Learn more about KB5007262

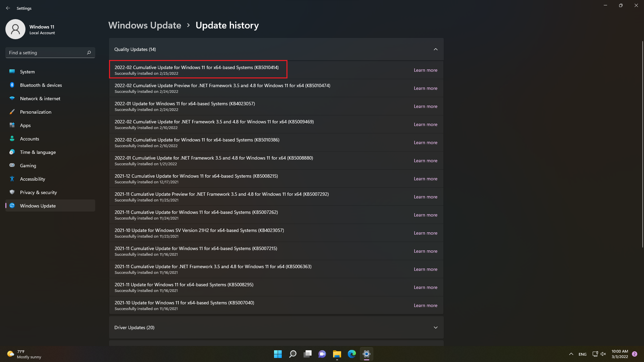(x=425, y=215)
